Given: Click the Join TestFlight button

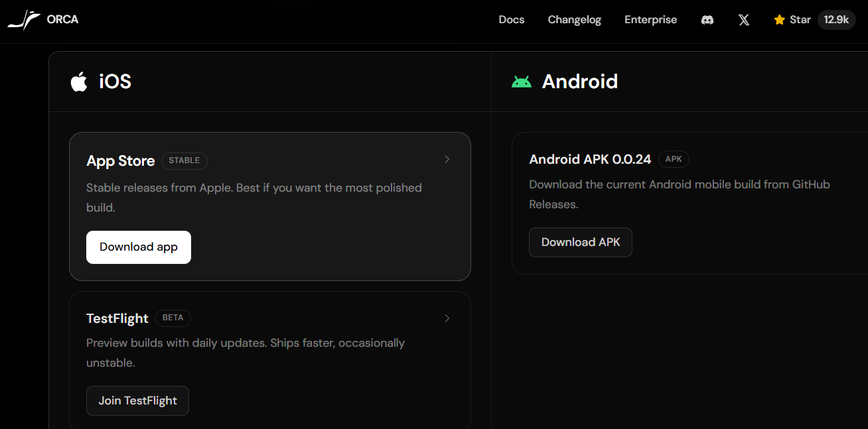Looking at the screenshot, I should pyautogui.click(x=138, y=400).
